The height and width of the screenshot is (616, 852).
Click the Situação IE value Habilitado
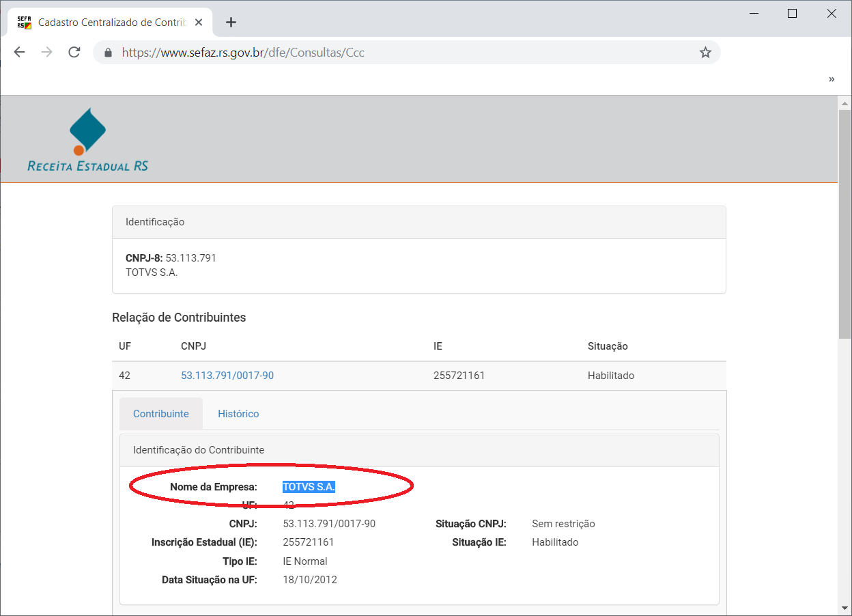click(555, 542)
